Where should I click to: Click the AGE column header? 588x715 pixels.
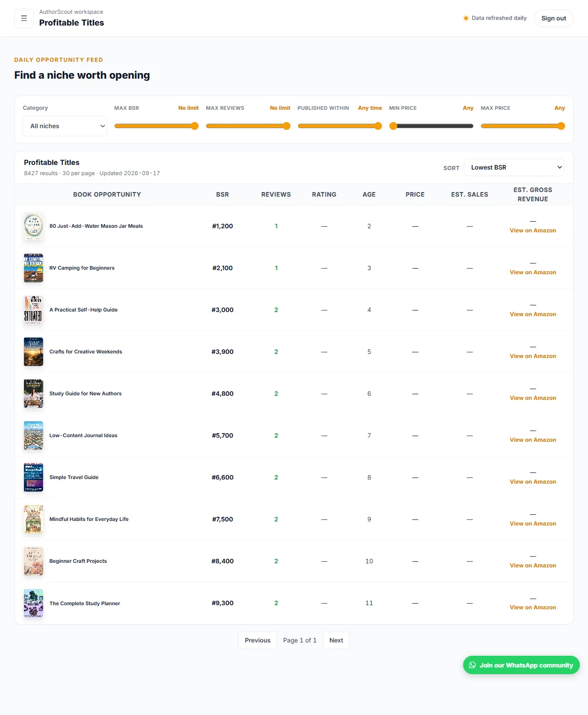[369, 195]
